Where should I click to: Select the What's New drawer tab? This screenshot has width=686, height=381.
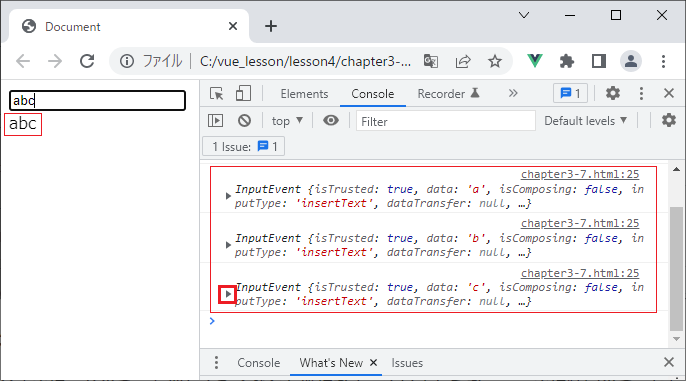point(331,363)
